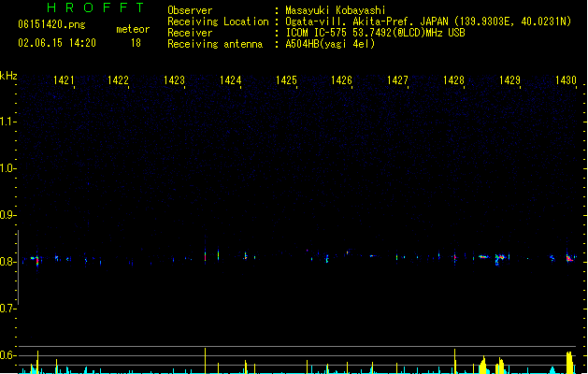Click time axis marker 1429
The image size is (588, 374).
click(510, 80)
